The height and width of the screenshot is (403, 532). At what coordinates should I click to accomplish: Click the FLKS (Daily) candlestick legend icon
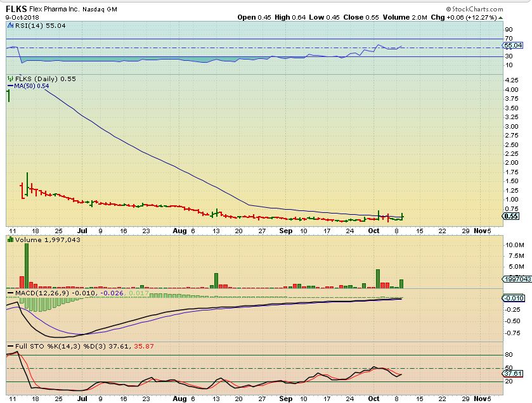(9, 79)
